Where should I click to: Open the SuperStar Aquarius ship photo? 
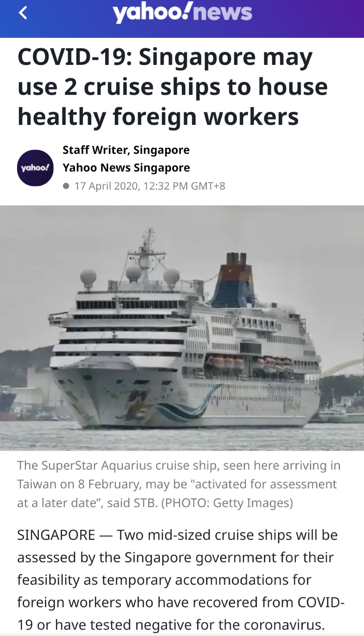[182, 328]
